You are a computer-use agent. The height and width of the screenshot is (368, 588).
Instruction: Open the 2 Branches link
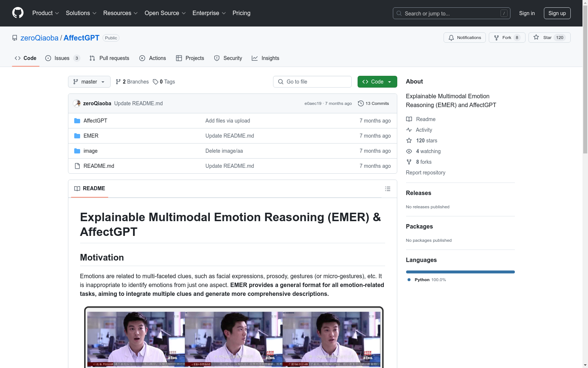coord(132,82)
